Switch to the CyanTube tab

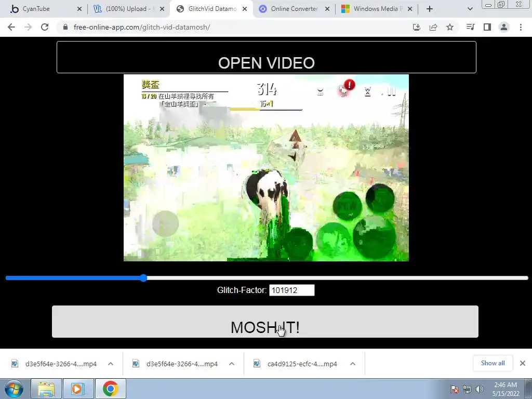(x=44, y=9)
